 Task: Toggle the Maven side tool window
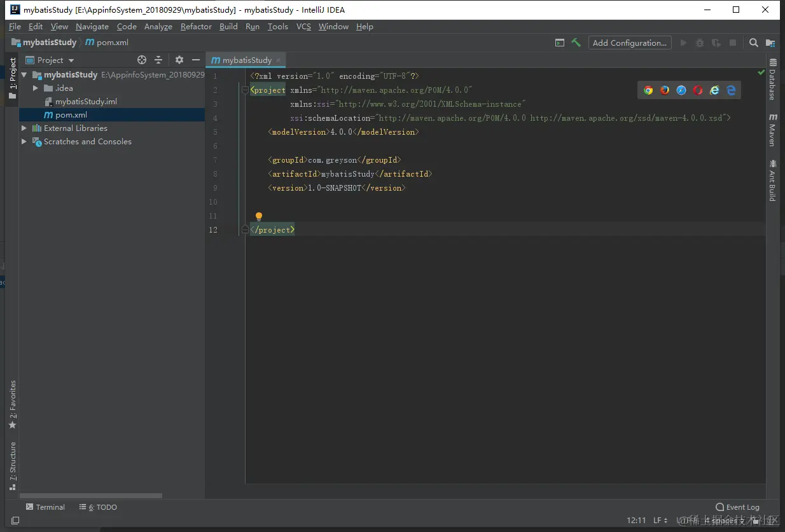[773, 130]
